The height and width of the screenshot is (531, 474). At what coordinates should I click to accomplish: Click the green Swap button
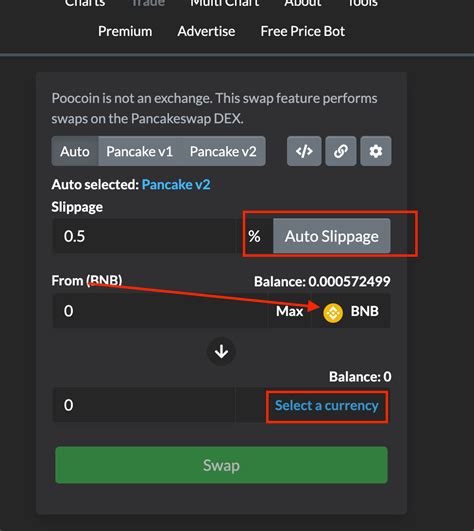pos(221,465)
